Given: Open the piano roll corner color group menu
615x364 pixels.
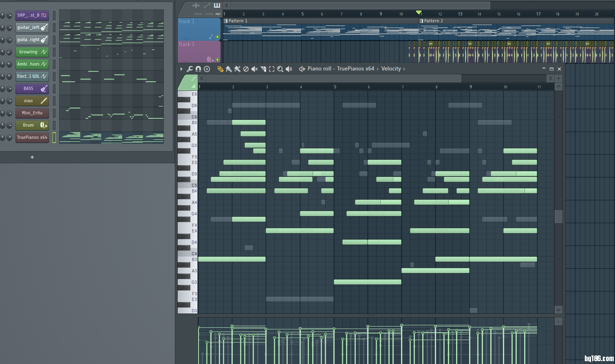Looking at the screenshot, I should (188, 82).
